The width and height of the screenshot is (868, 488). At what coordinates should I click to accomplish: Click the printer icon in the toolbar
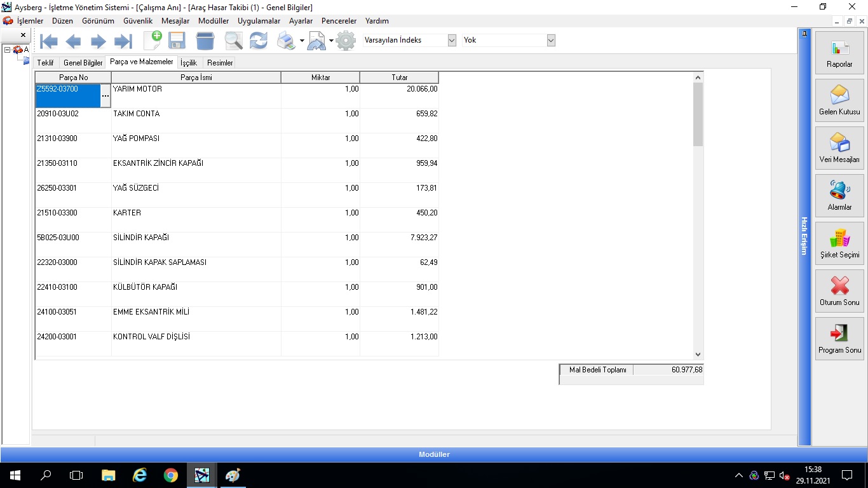286,41
